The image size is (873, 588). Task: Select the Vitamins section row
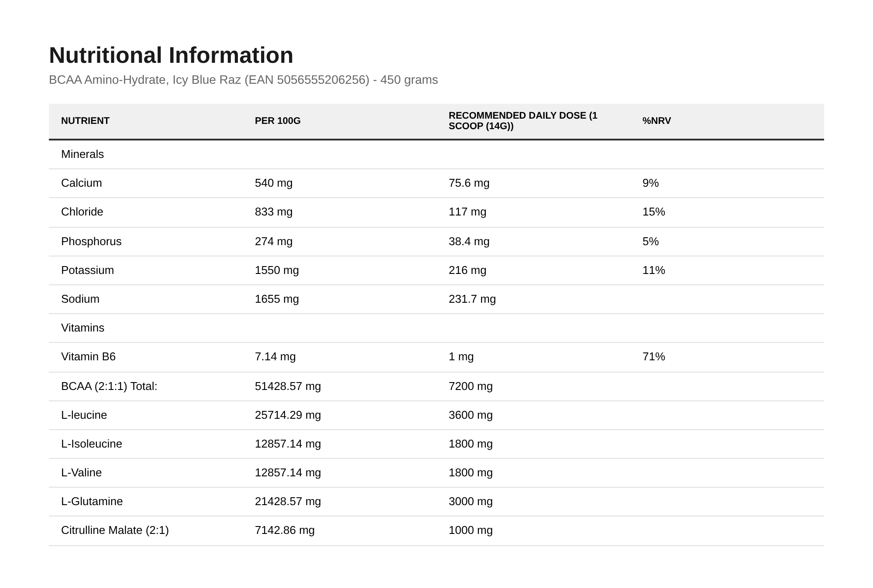pyautogui.click(x=436, y=328)
